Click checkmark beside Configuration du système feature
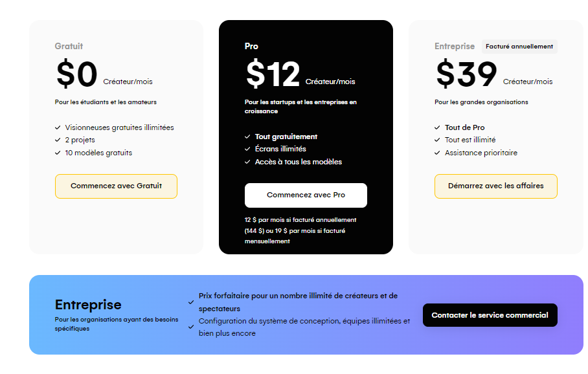The image size is (588, 374). 191,327
